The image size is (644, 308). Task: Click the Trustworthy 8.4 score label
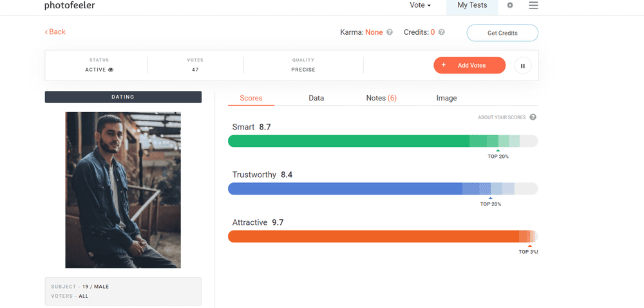click(262, 175)
